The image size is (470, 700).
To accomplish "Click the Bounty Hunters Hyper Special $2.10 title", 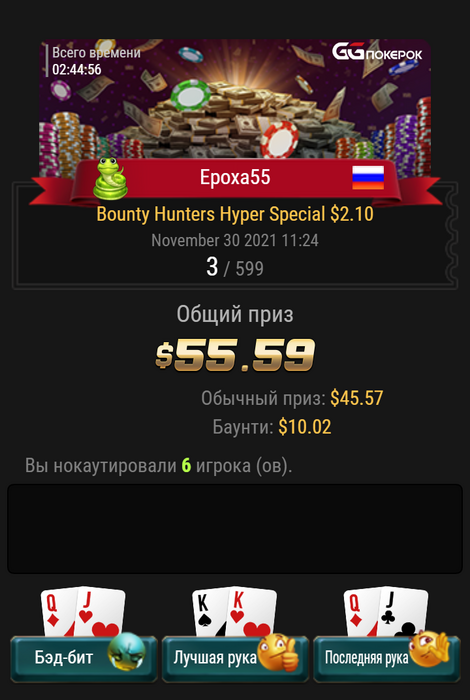I will point(235,214).
